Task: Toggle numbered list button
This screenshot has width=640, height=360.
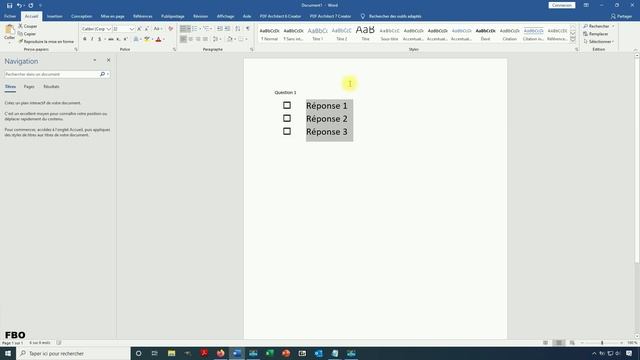Action: click(x=195, y=29)
